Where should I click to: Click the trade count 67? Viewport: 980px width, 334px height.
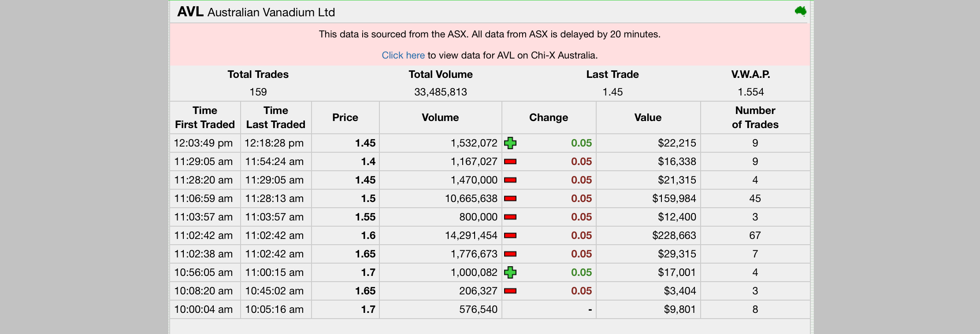coord(755,235)
